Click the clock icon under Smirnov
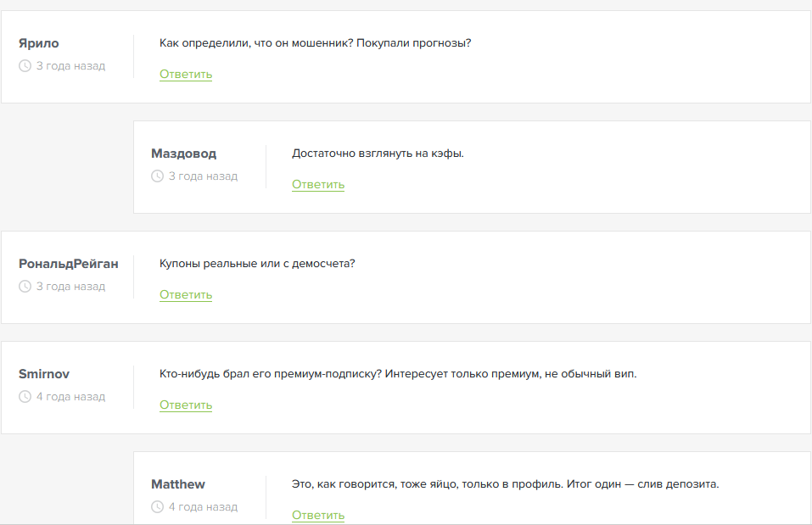This screenshot has height=525, width=812. pos(25,397)
